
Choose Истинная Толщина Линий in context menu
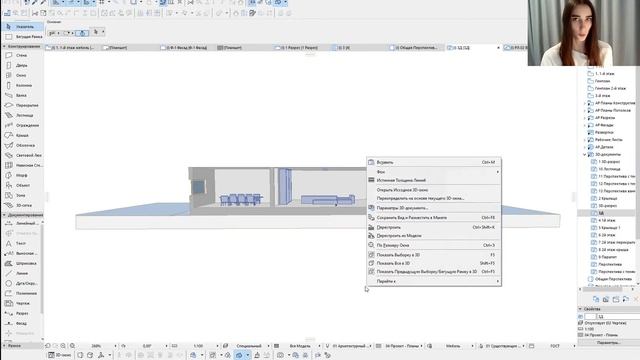point(434,180)
